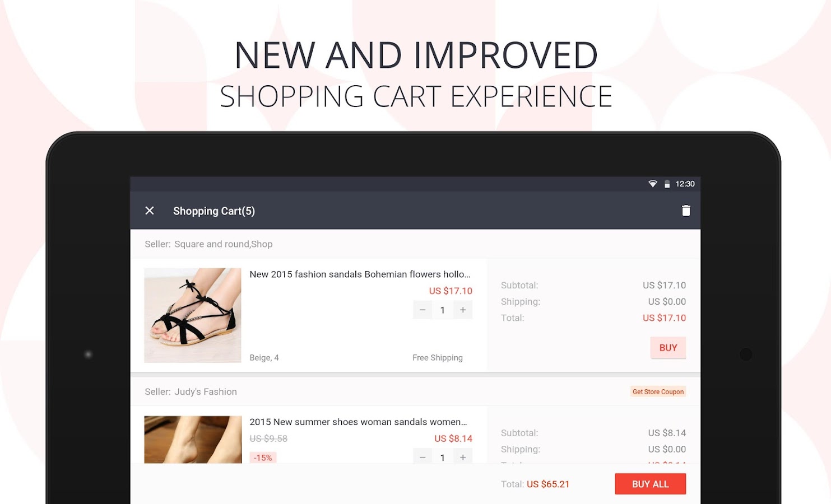Open the Judy's Fashion sandal thumbnail
Screen dimensions: 831x504
(193, 440)
